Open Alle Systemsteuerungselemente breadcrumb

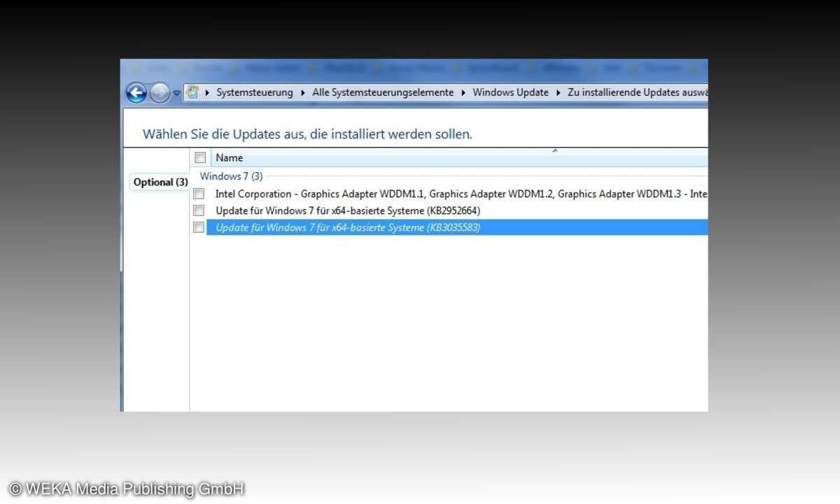[383, 92]
